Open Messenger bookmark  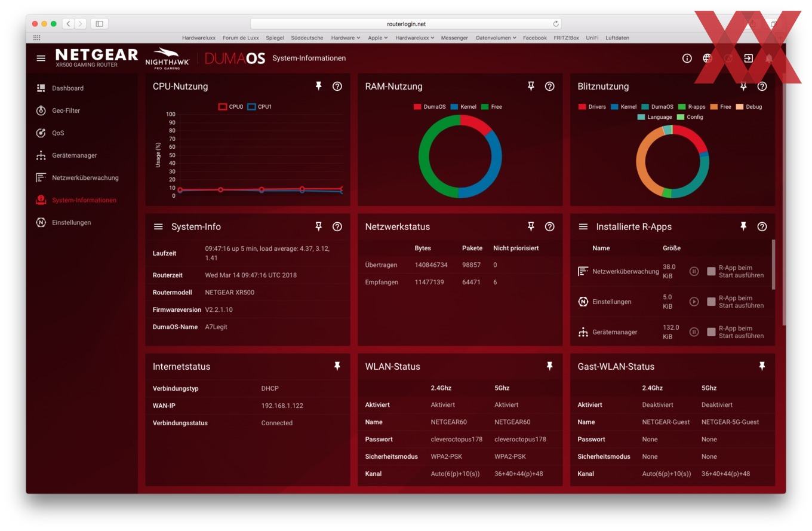click(454, 38)
